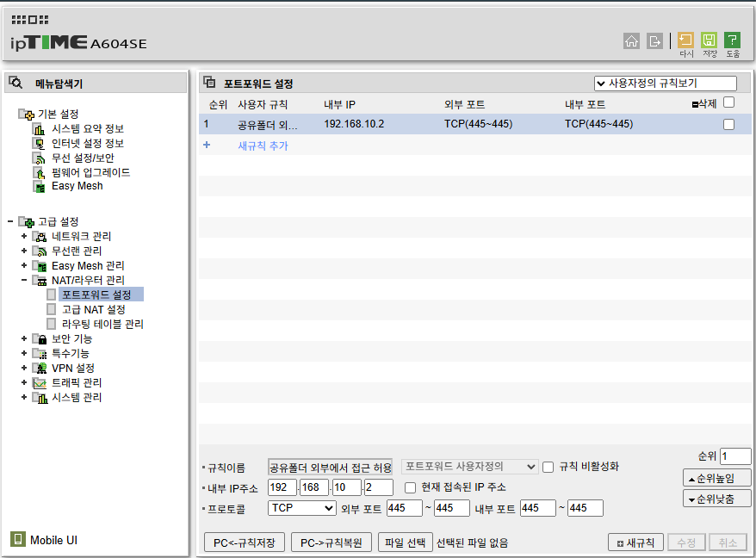Viewport: 756px width, 558px height.
Task: Click the 순위높임 button
Action: click(x=717, y=478)
